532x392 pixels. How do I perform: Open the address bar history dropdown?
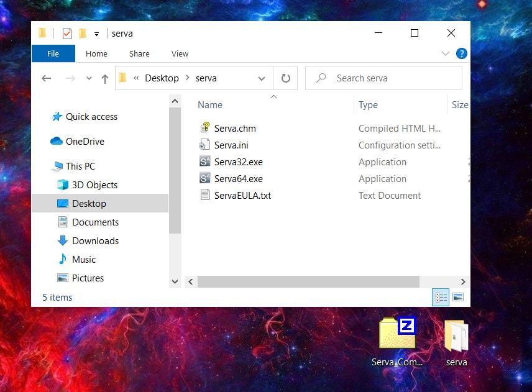pyautogui.click(x=262, y=79)
